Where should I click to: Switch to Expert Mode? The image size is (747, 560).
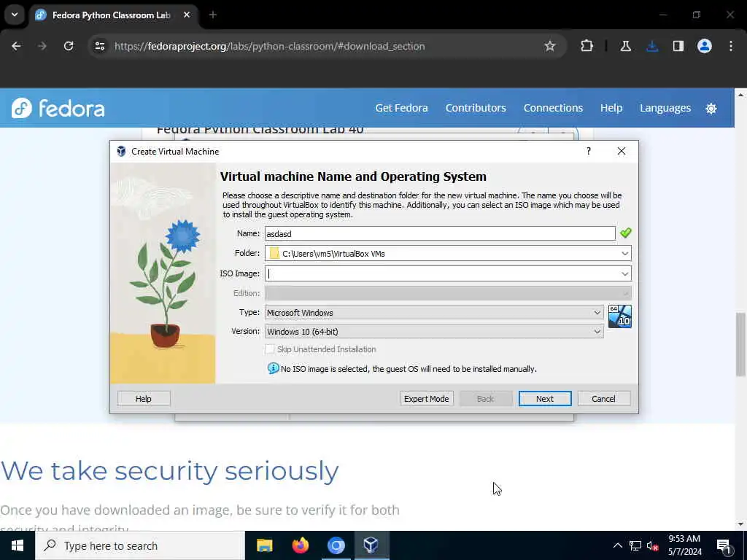426,399
